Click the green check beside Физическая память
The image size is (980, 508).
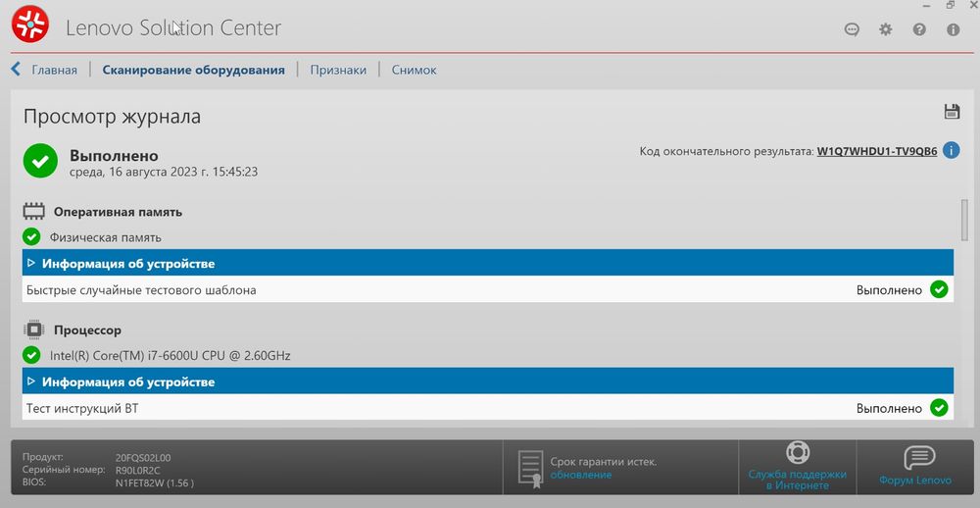pos(31,237)
